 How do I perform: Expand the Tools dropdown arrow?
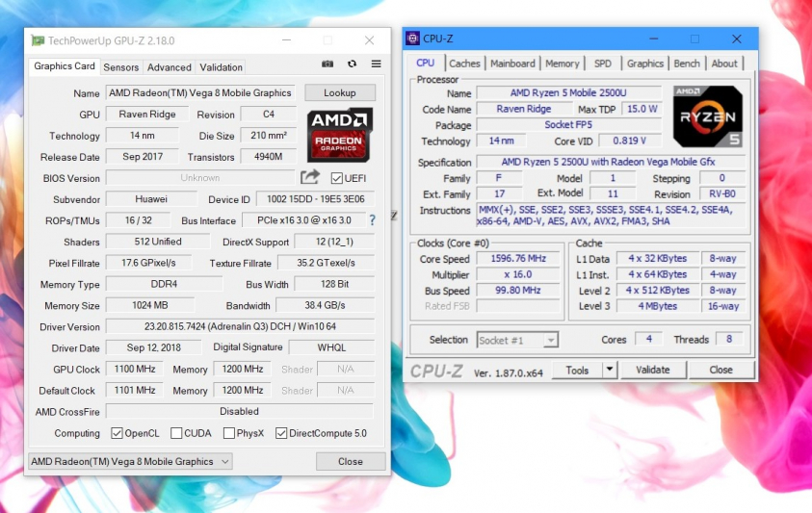609,370
